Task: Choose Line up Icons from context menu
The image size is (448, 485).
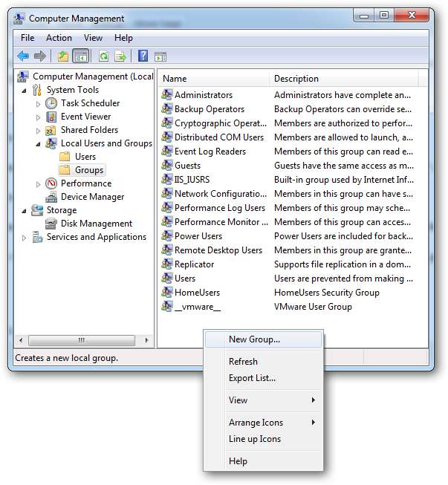Action: (263, 439)
